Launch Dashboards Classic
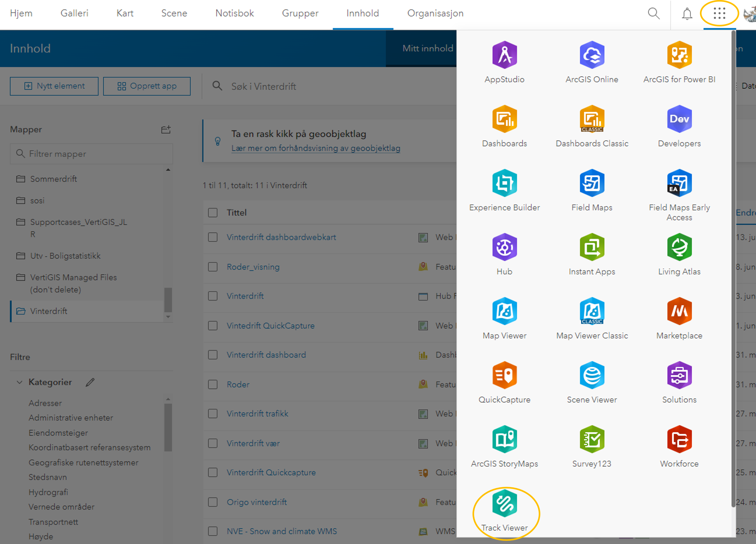The height and width of the screenshot is (544, 756). tap(592, 127)
